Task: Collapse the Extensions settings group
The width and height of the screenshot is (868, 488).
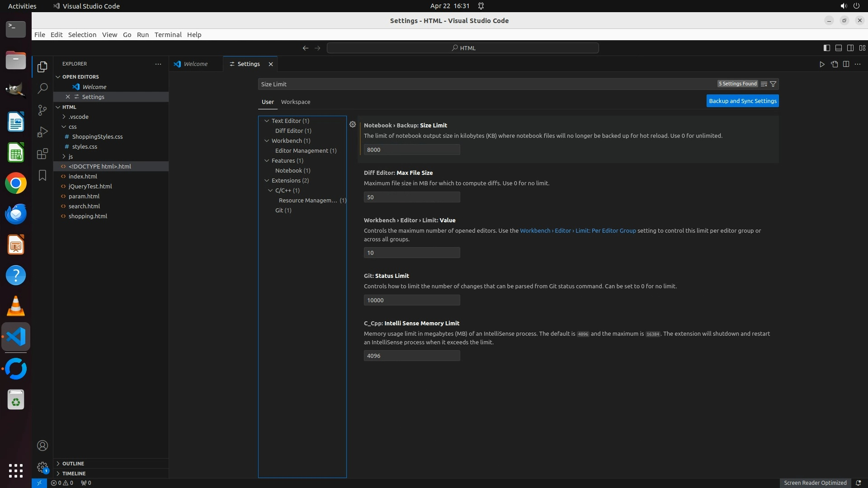Action: point(267,180)
